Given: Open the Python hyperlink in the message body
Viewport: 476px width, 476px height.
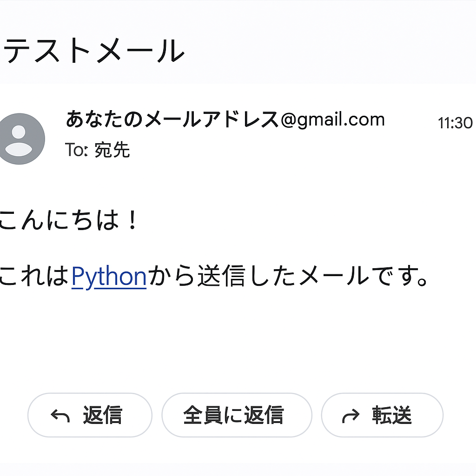Looking at the screenshot, I should coord(109,276).
